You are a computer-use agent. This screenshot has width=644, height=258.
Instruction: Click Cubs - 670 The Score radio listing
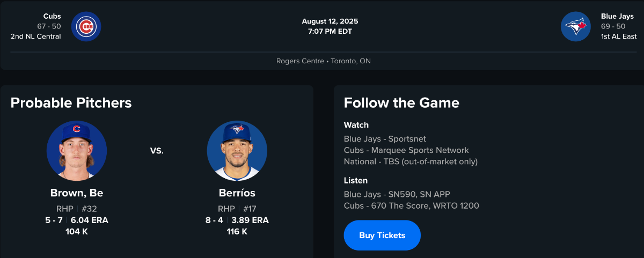tap(411, 205)
